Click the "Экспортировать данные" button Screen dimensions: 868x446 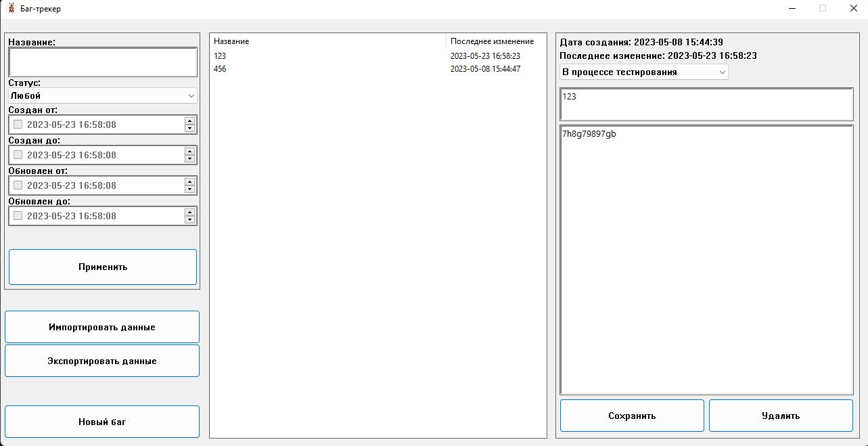click(x=102, y=361)
